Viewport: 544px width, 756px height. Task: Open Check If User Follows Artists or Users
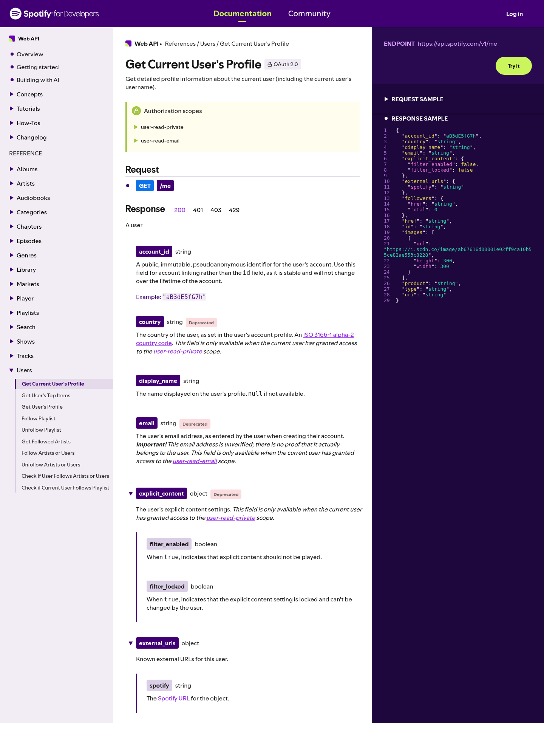point(65,476)
